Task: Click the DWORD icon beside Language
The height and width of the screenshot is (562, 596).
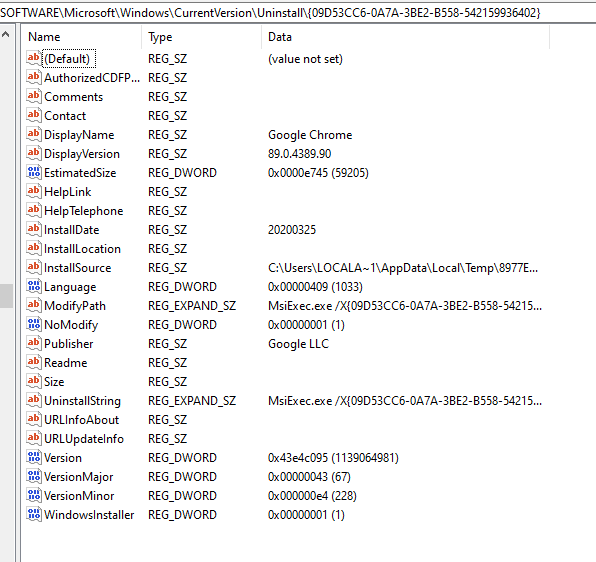Action: [33, 286]
